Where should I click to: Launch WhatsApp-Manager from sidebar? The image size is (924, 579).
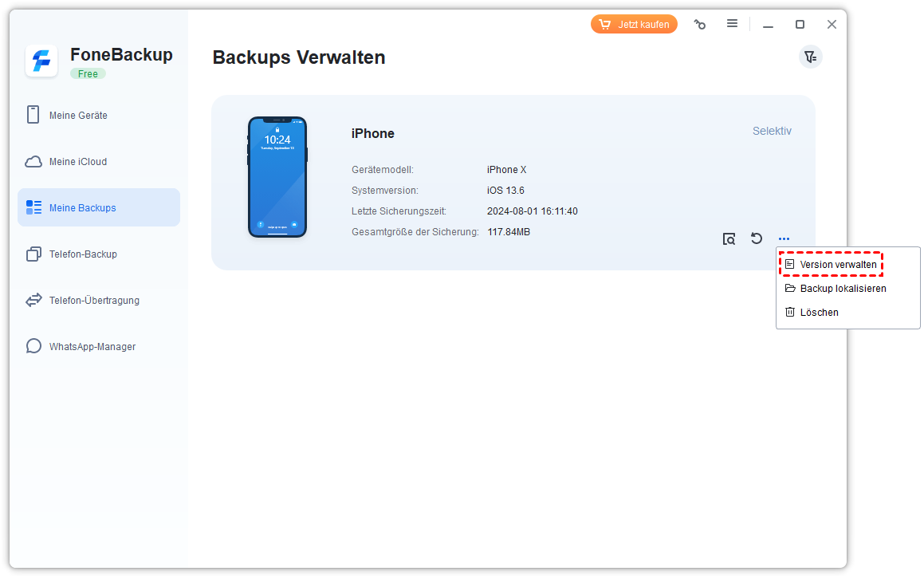tap(92, 347)
